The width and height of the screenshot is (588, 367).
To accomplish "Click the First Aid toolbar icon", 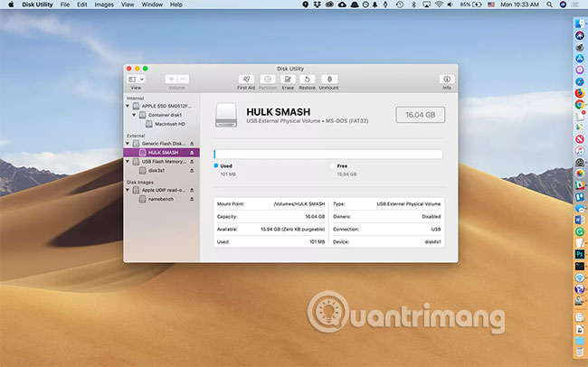I will (x=246, y=80).
